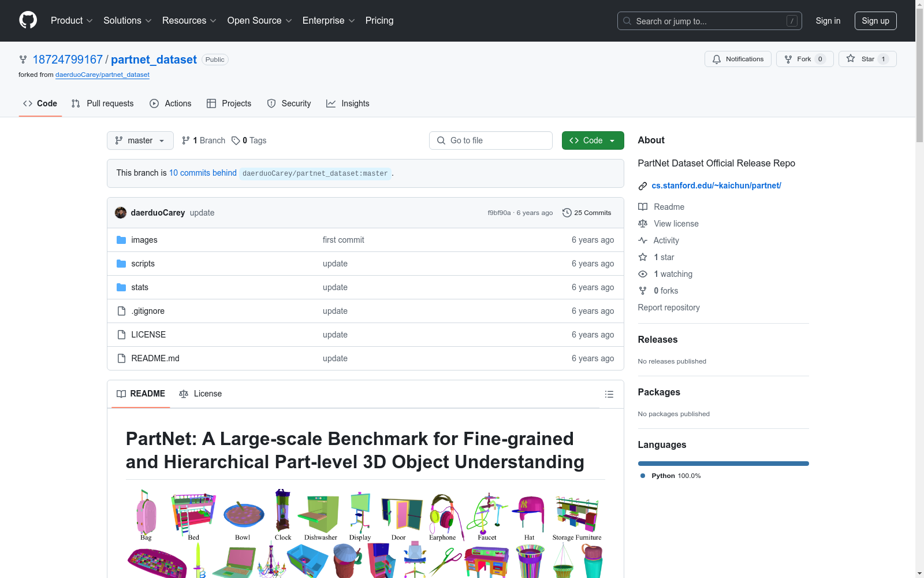924x578 pixels.
Task: Switch to the Pull requests tab
Action: pyautogui.click(x=103, y=103)
